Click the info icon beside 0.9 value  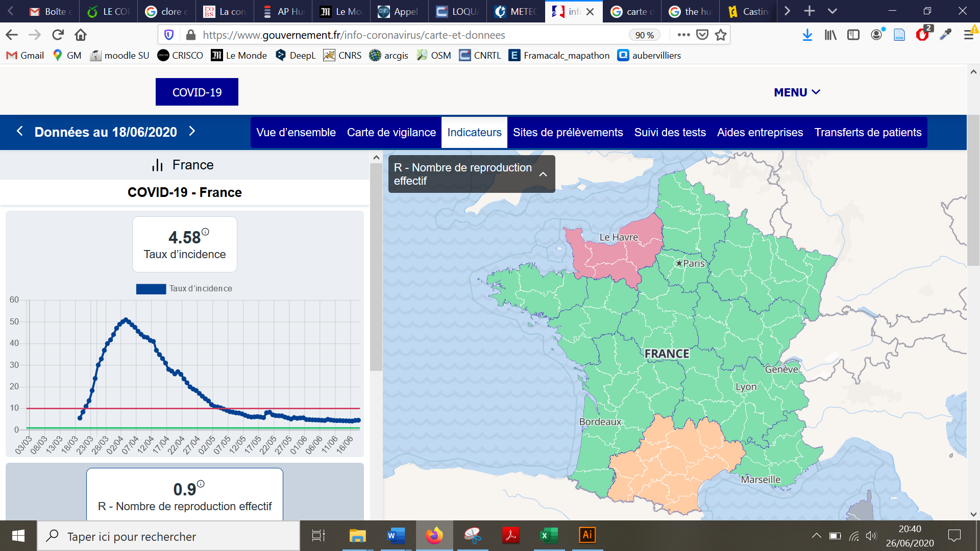pyautogui.click(x=201, y=484)
